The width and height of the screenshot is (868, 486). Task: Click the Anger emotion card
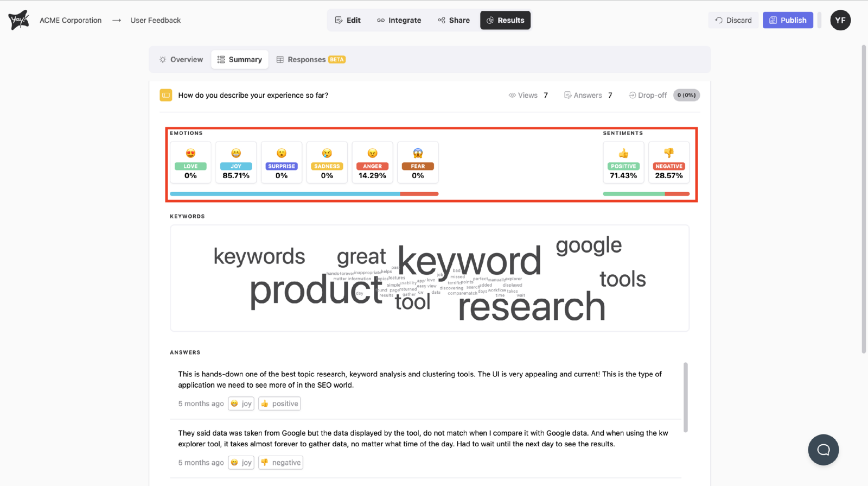pyautogui.click(x=372, y=162)
